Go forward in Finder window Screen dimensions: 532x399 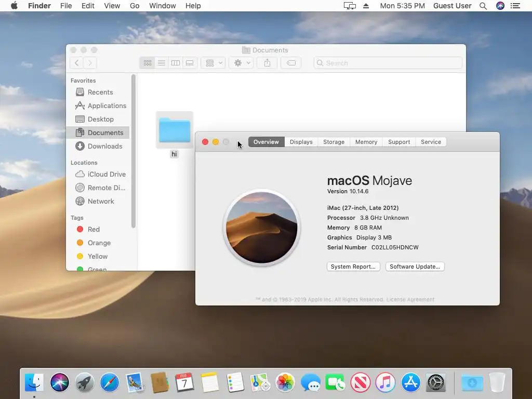[x=90, y=63]
